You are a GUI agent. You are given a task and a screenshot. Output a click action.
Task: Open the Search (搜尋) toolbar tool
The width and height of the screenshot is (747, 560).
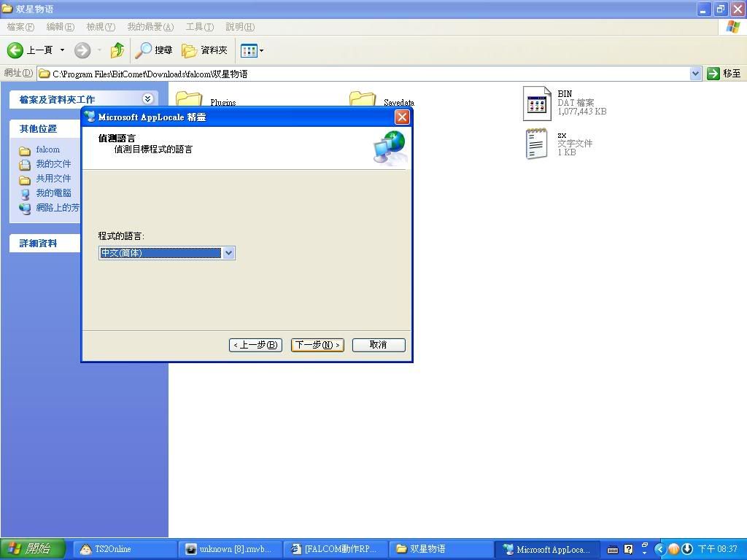coord(154,50)
